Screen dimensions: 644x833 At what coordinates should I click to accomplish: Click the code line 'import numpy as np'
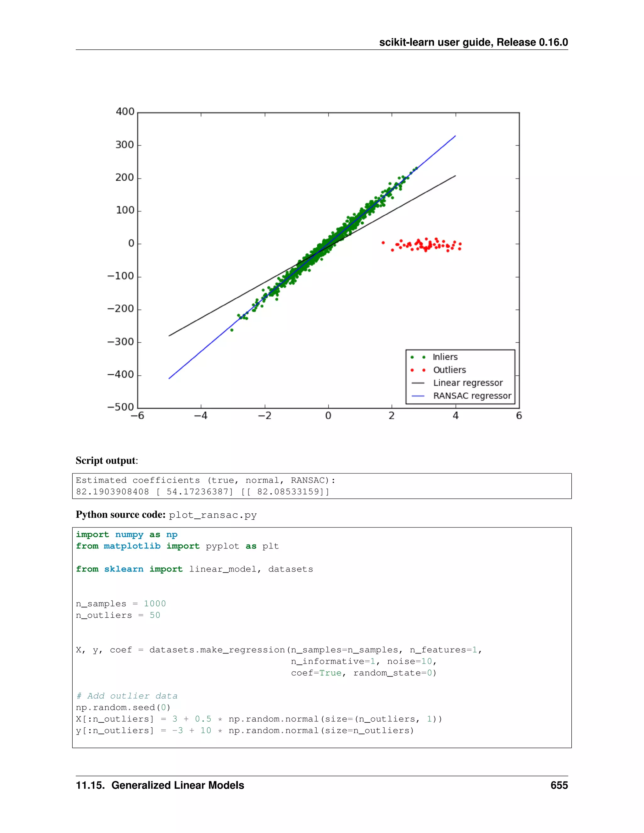127,535
